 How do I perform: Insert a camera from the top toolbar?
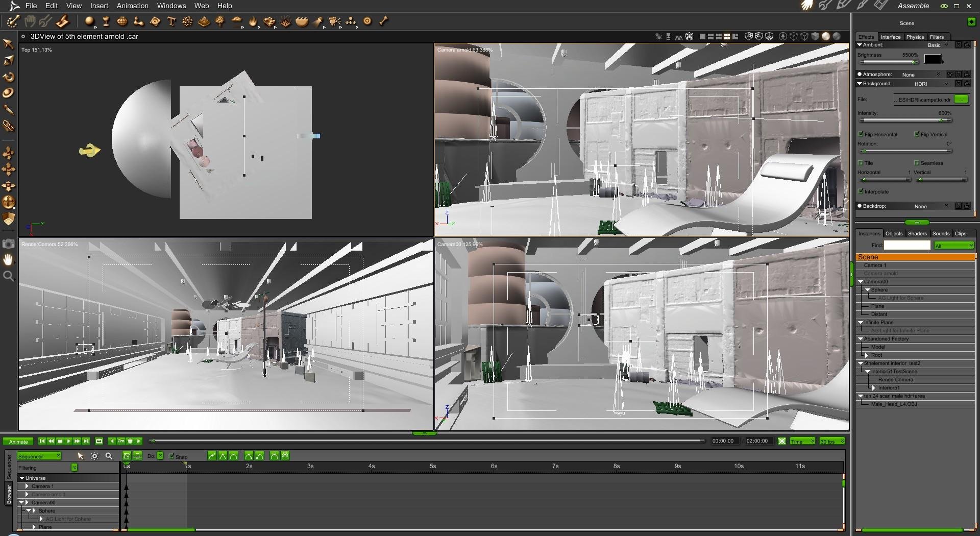pyautogui.click(x=335, y=21)
